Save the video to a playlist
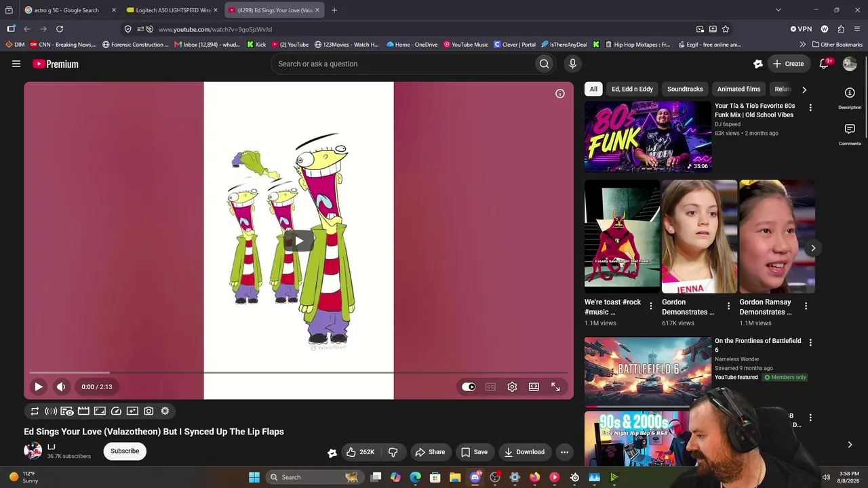The width and height of the screenshot is (868, 488). (x=474, y=452)
